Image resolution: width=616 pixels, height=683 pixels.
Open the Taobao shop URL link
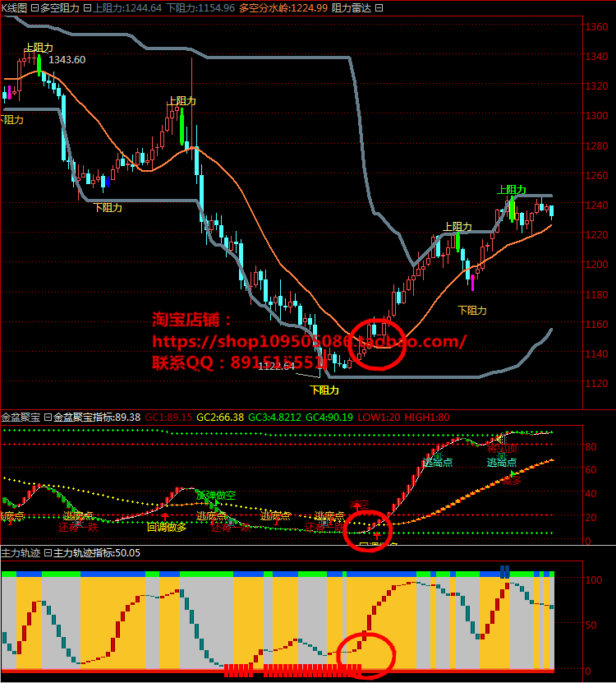coord(310,341)
